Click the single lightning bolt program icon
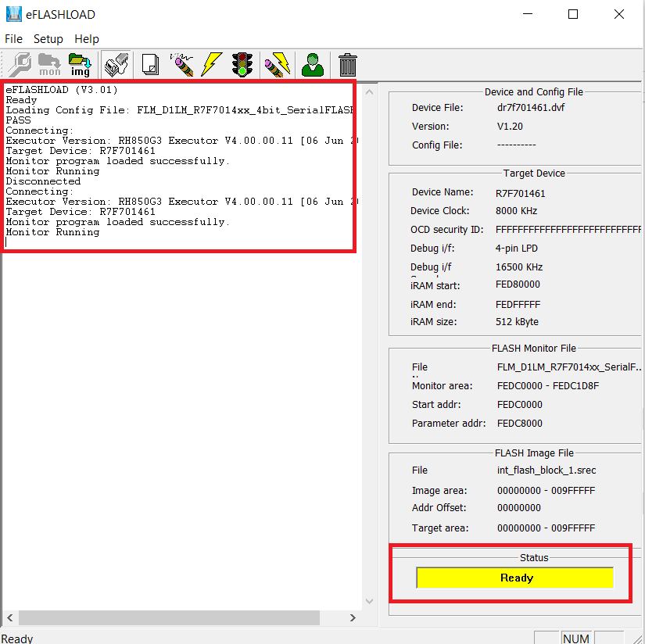The image size is (645, 644). coord(211,65)
